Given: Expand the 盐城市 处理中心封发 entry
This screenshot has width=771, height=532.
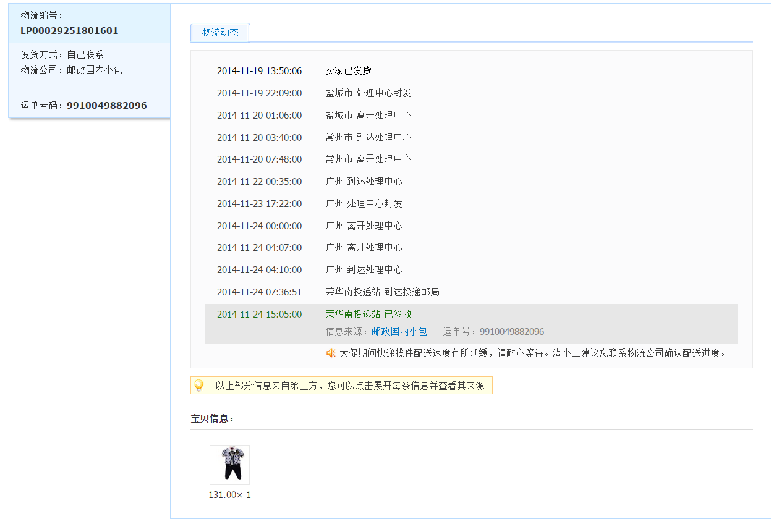Looking at the screenshot, I should (x=368, y=93).
